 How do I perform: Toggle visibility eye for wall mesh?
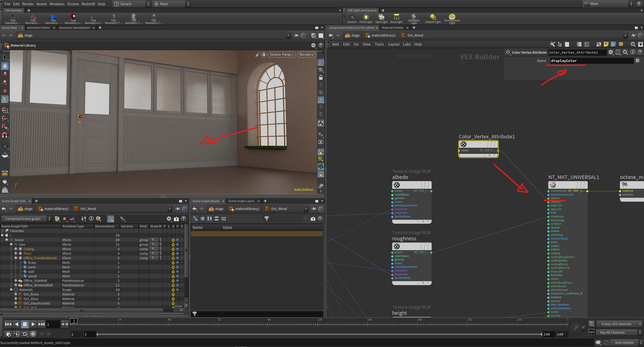click(x=177, y=272)
